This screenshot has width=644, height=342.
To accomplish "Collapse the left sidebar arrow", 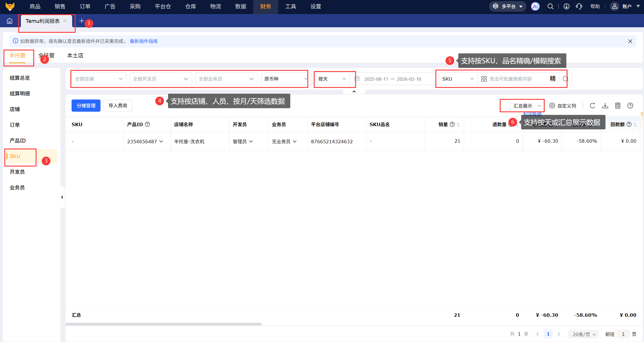I will (62, 197).
